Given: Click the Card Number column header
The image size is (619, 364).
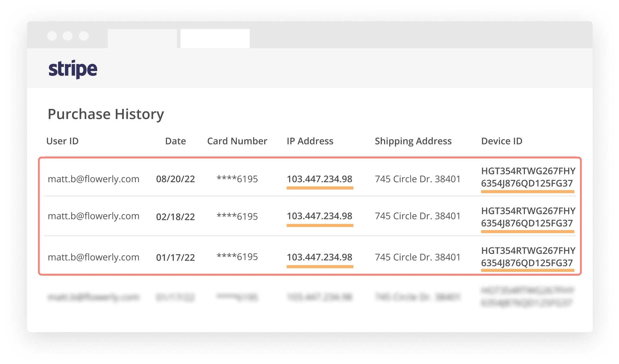Looking at the screenshot, I should [237, 141].
